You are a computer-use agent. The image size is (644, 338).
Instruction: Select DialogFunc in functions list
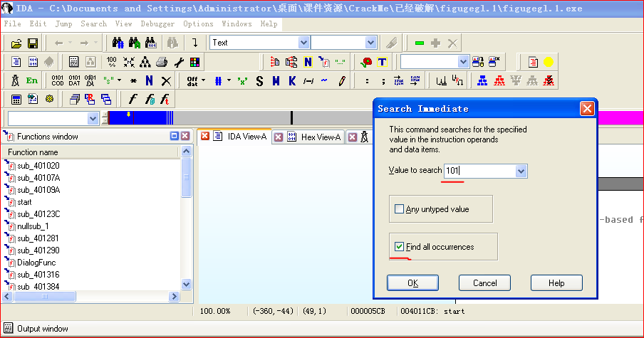36,263
